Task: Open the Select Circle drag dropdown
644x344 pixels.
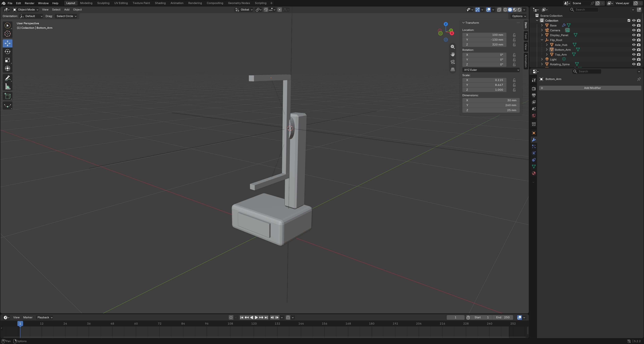Action: (66, 16)
